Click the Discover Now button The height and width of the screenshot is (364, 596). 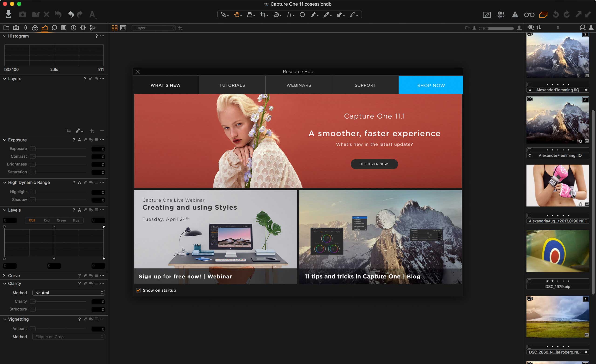tap(374, 164)
